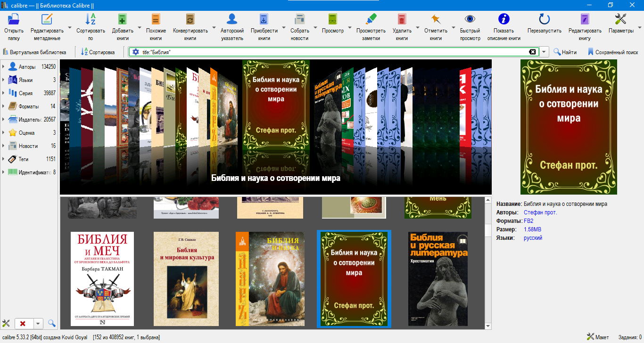Click the Приобрести книги toolbar icon
Screen dimensions: 644x343
tap(264, 19)
